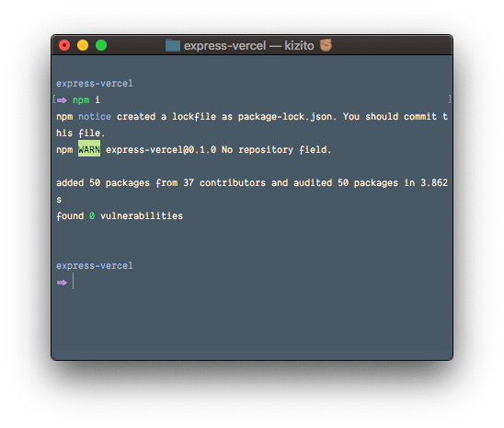
Task: Click the blue 'notice' word
Action: [95, 117]
